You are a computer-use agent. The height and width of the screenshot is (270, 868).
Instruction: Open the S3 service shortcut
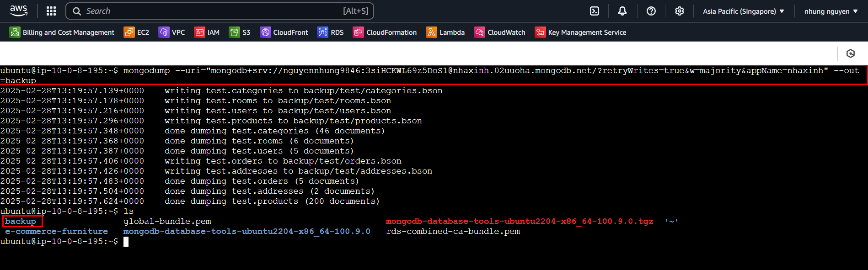(x=240, y=32)
